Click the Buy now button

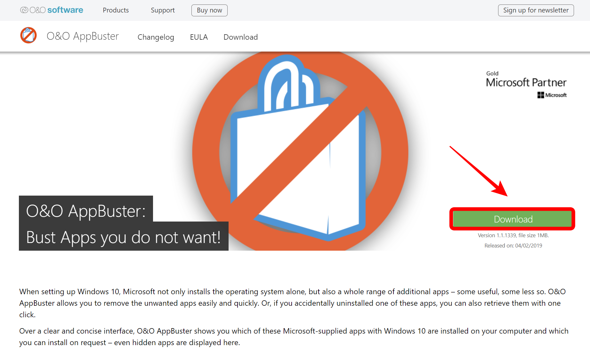coord(209,10)
